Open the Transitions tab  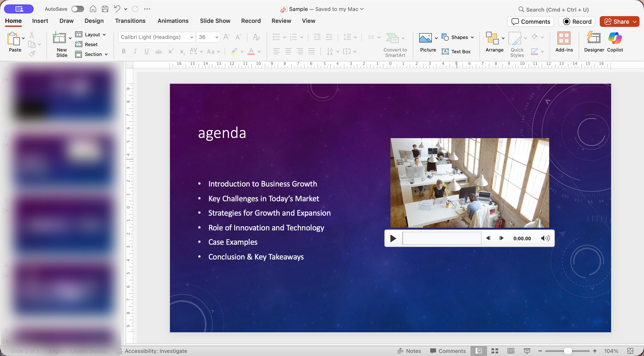[130, 21]
